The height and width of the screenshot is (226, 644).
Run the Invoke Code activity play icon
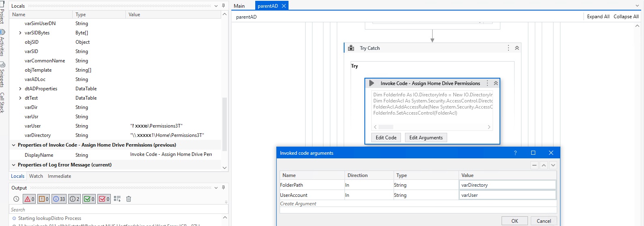(x=371, y=83)
